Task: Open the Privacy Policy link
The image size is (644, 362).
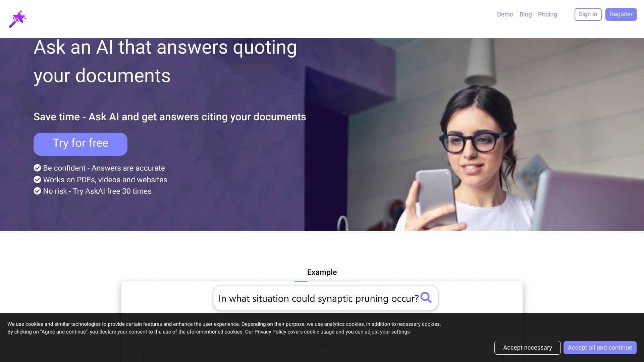Action: (x=270, y=331)
